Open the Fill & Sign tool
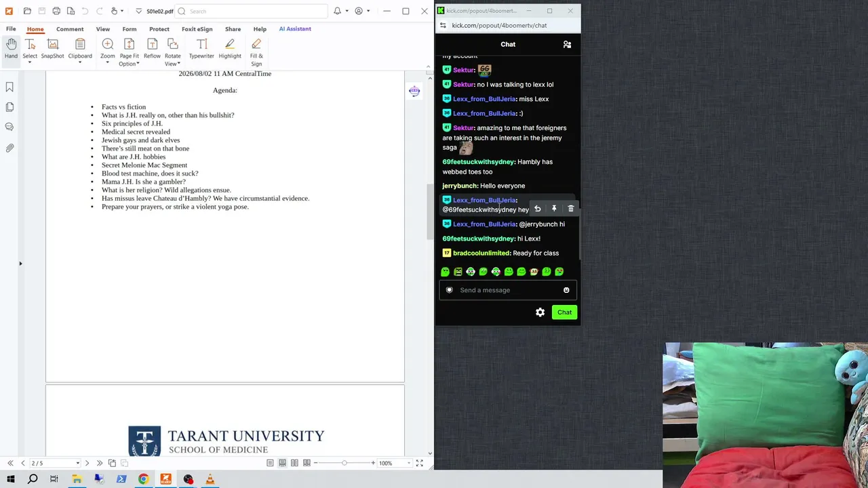Viewport: 868px width, 488px height. (x=256, y=52)
